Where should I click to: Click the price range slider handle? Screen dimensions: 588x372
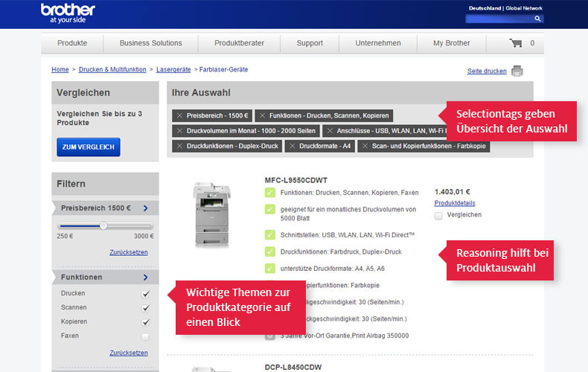[x=103, y=225]
